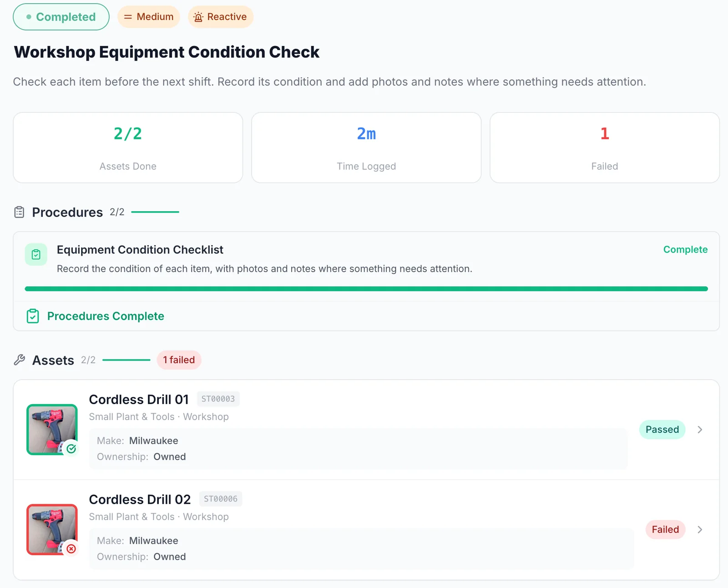Click the Passed status badge
Image resolution: width=728 pixels, height=588 pixels.
click(662, 430)
